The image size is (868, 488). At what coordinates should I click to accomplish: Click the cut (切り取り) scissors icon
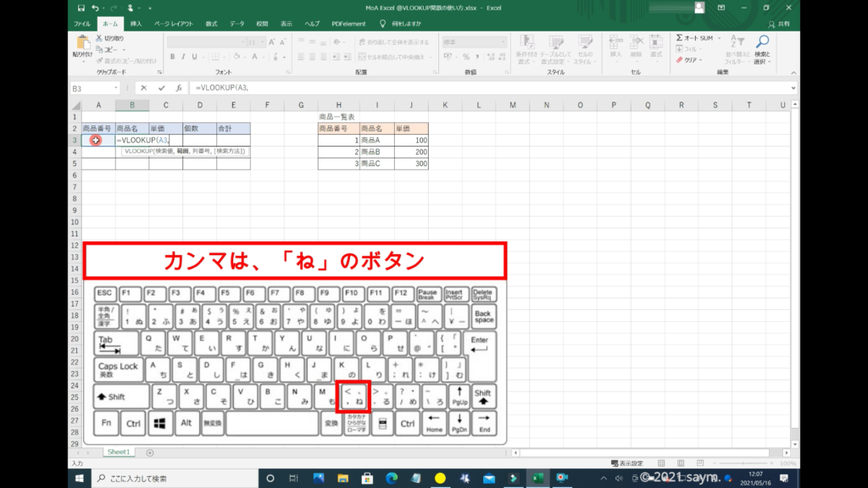(x=99, y=38)
